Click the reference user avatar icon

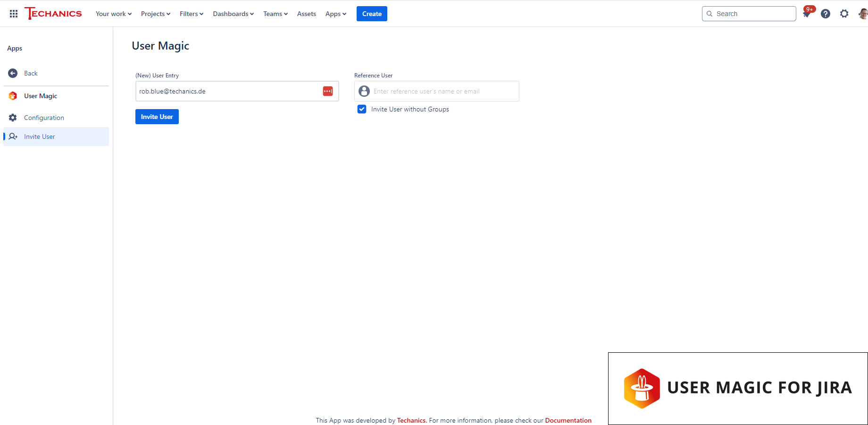364,91
